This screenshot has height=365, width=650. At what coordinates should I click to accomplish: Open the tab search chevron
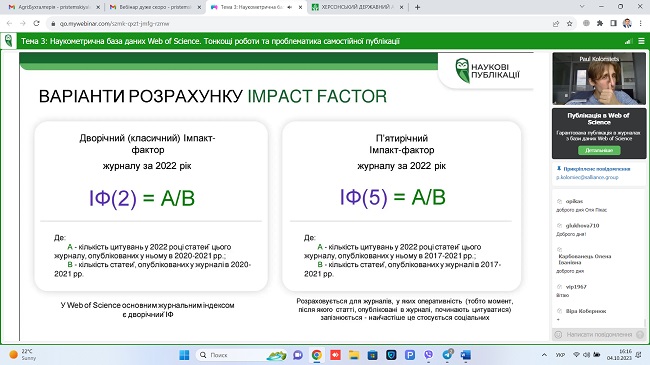[582, 7]
